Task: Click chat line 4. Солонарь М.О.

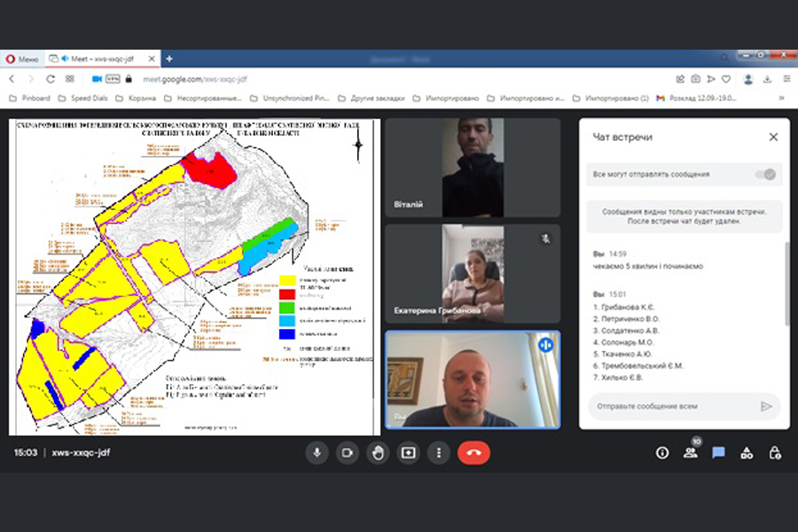Action: (x=623, y=342)
